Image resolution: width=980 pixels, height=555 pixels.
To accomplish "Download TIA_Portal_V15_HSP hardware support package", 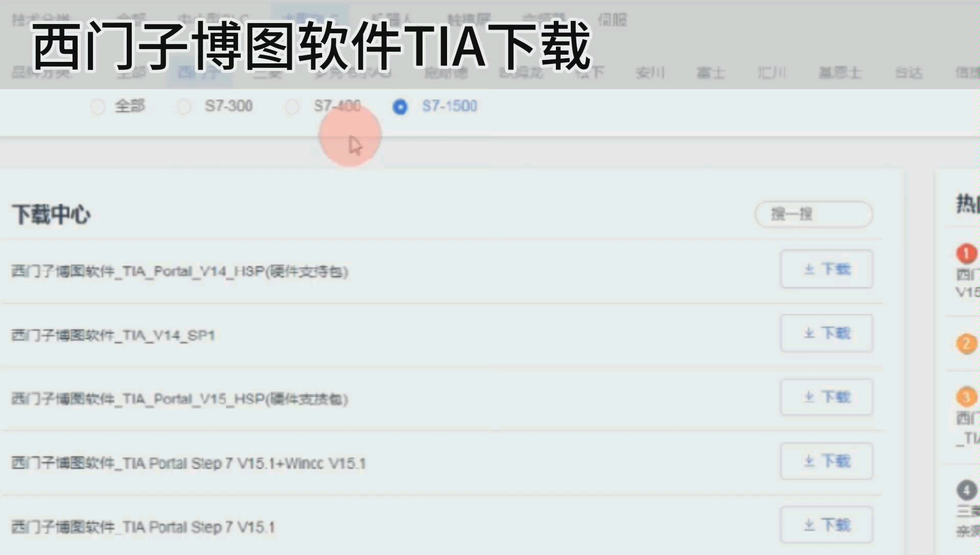I will point(826,397).
